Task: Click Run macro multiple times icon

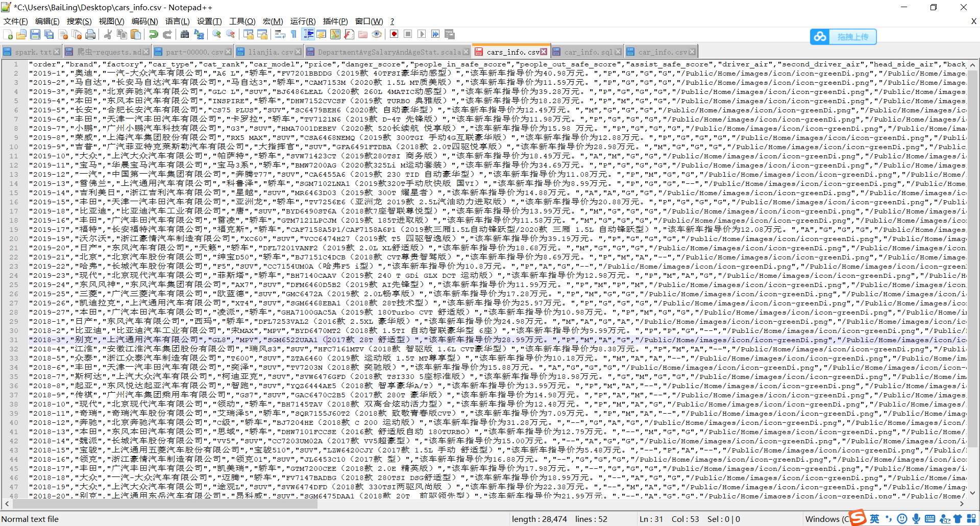Action: (x=435, y=34)
